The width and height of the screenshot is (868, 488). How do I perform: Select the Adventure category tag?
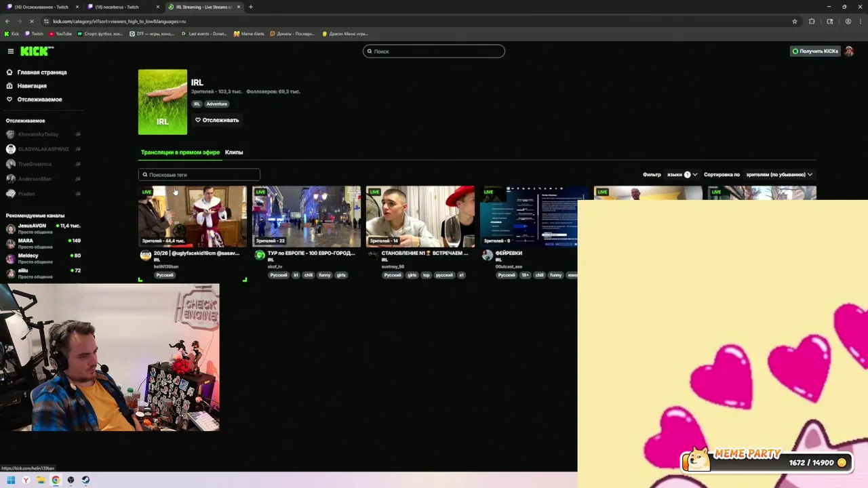[217, 104]
